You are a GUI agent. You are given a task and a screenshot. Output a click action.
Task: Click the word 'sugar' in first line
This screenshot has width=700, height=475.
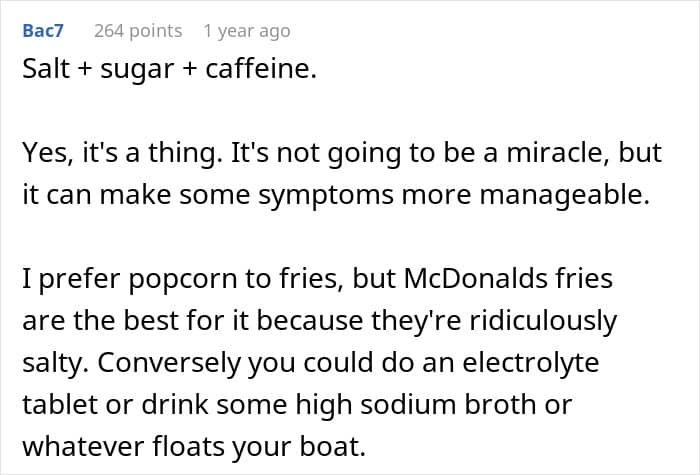(x=137, y=70)
